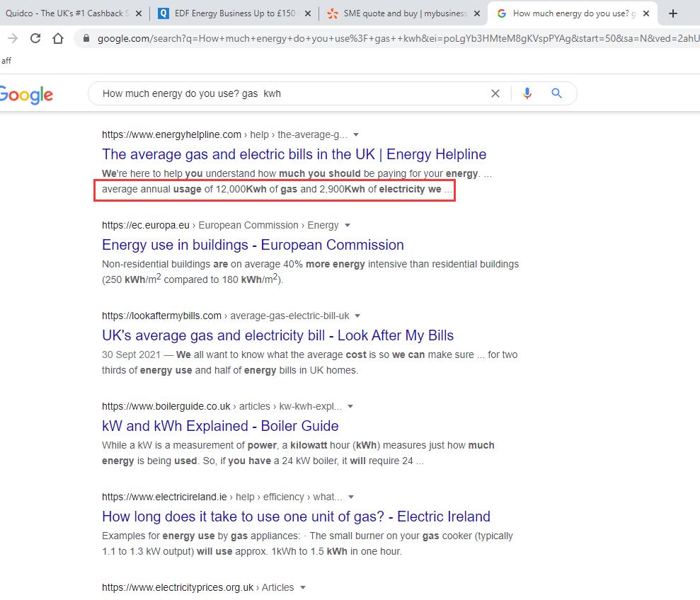Go to the browser home page icon
Image resolution: width=700 pixels, height=600 pixels.
pos(57,38)
